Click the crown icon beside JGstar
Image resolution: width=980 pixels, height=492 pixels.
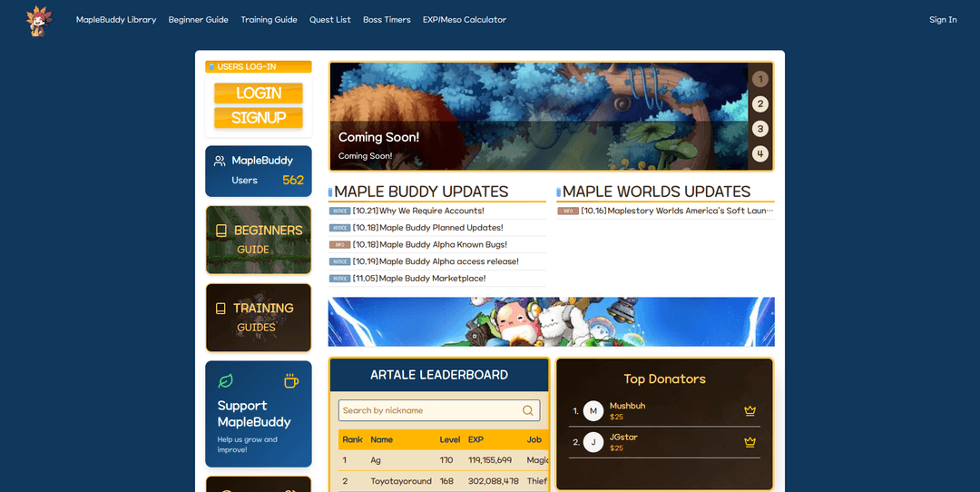[750, 442]
